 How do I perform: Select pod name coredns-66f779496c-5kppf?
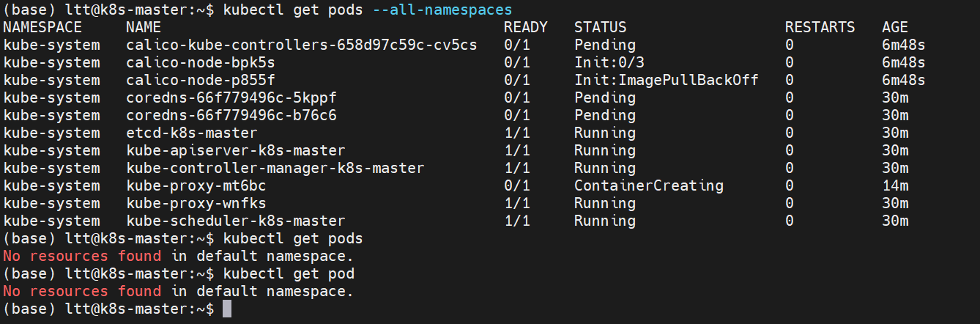(x=231, y=97)
